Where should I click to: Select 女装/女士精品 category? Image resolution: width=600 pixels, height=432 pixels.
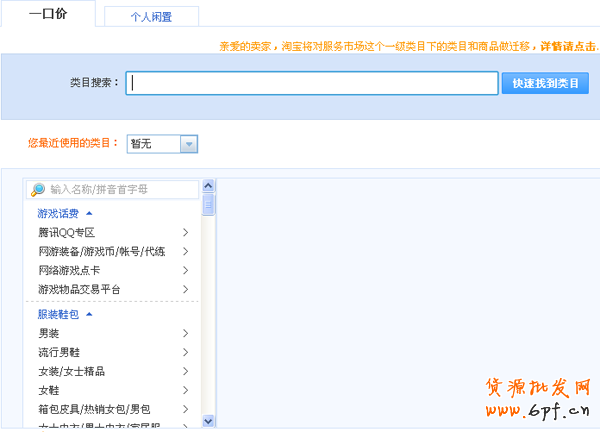[x=71, y=371]
